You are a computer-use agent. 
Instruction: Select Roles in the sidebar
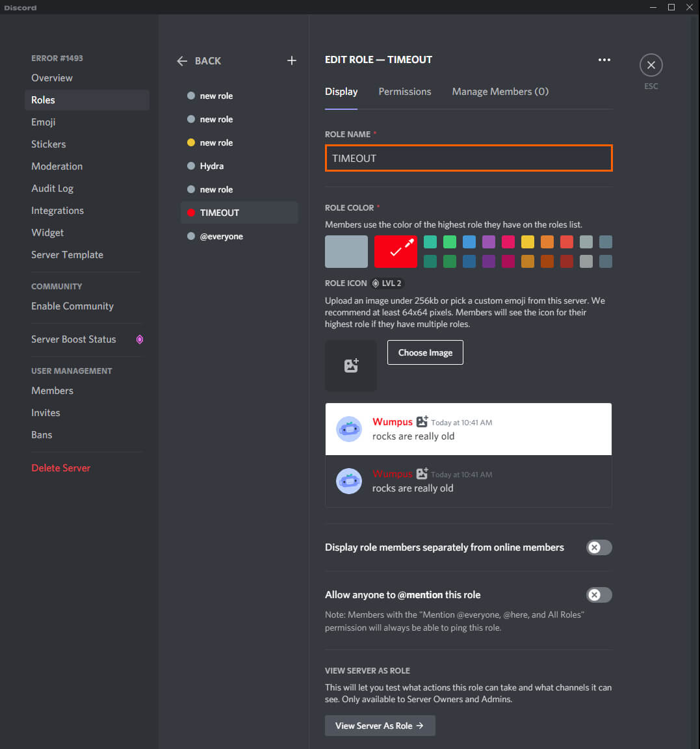[x=87, y=100]
